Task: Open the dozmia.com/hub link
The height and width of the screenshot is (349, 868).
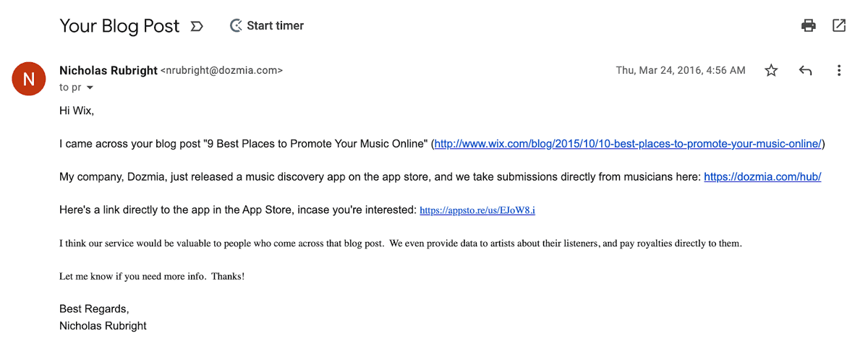Action: pos(762,176)
